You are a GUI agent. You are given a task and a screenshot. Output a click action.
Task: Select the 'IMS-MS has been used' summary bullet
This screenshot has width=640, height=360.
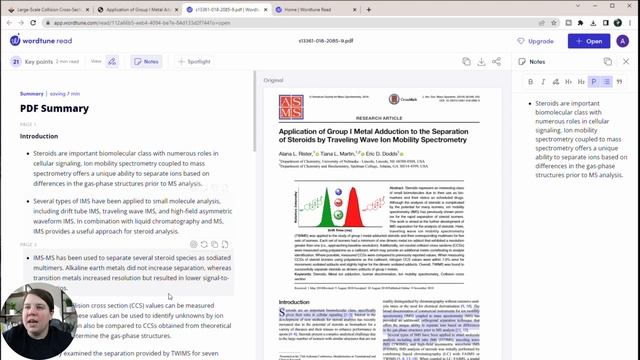point(132,273)
